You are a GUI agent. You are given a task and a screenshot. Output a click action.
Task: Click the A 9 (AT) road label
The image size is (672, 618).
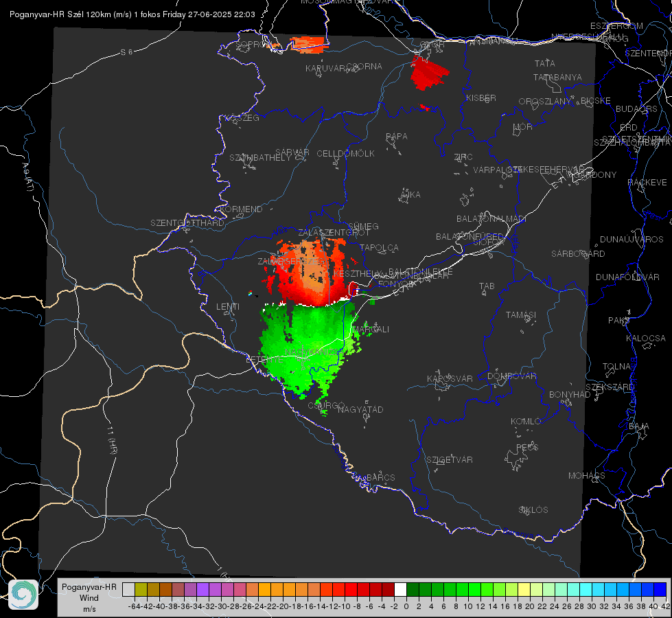coord(28,177)
